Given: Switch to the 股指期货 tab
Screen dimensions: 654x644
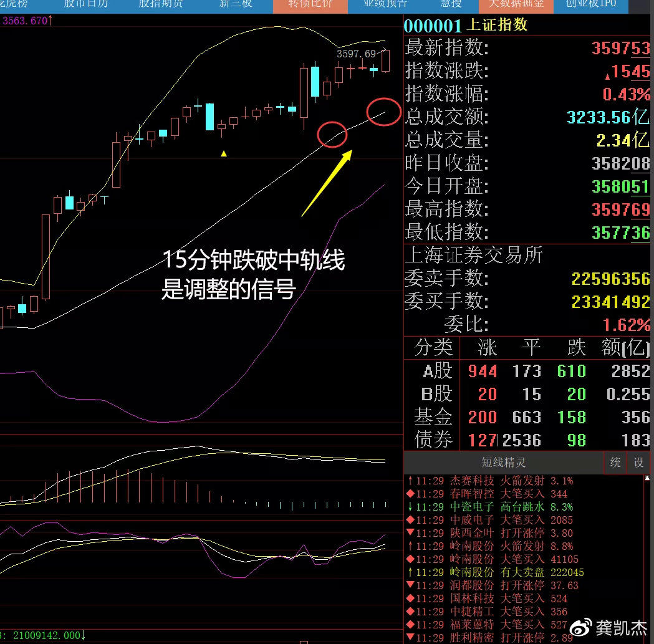Looking at the screenshot, I should coord(160,4).
